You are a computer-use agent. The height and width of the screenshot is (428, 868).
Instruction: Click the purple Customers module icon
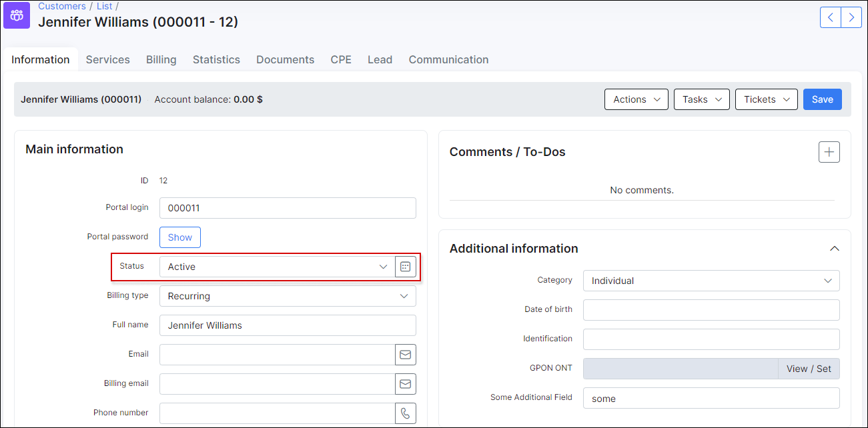pos(17,15)
